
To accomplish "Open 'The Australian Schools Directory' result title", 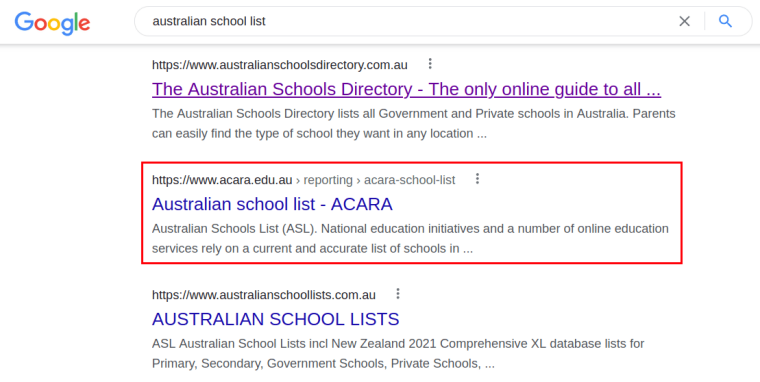I will (x=406, y=89).
